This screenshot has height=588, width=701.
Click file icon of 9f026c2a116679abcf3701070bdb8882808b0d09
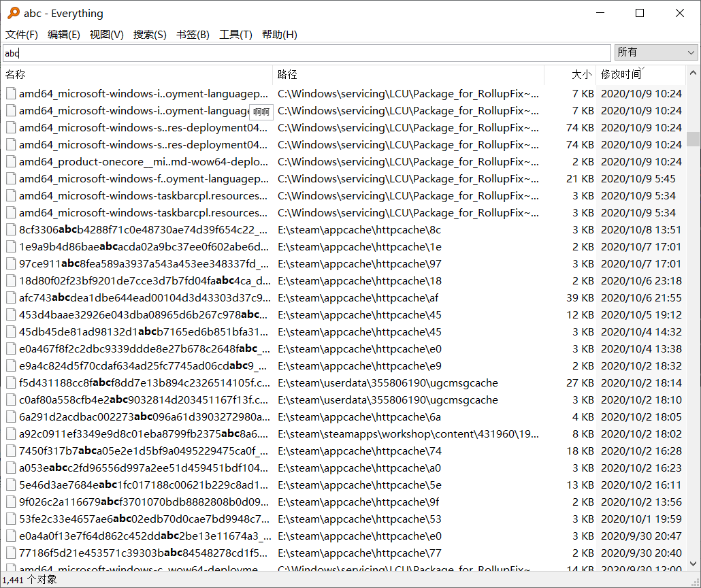pos(11,502)
